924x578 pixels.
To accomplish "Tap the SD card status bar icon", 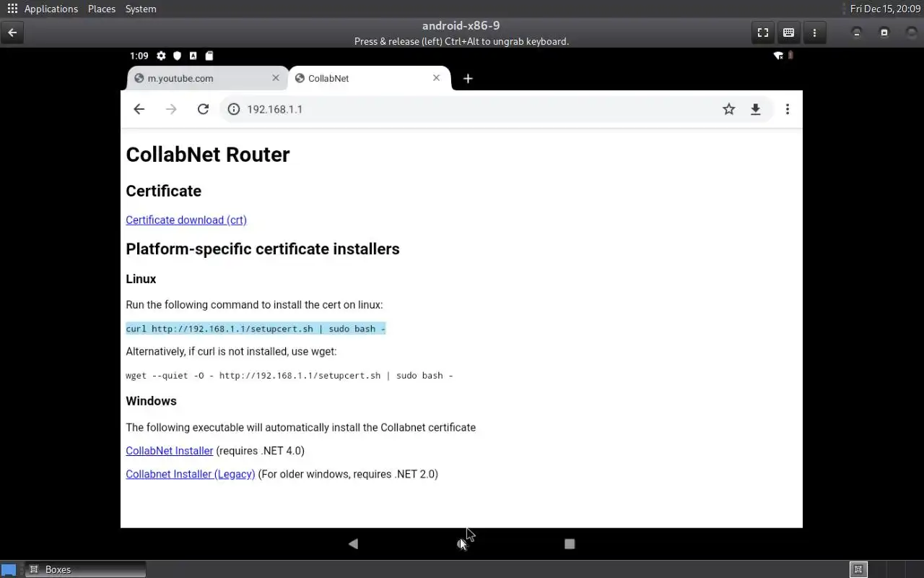I will [x=209, y=56].
